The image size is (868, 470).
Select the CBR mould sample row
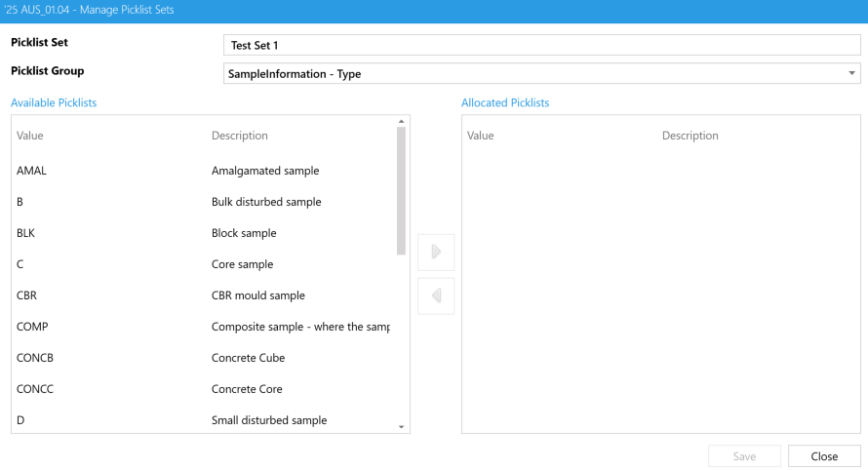203,295
